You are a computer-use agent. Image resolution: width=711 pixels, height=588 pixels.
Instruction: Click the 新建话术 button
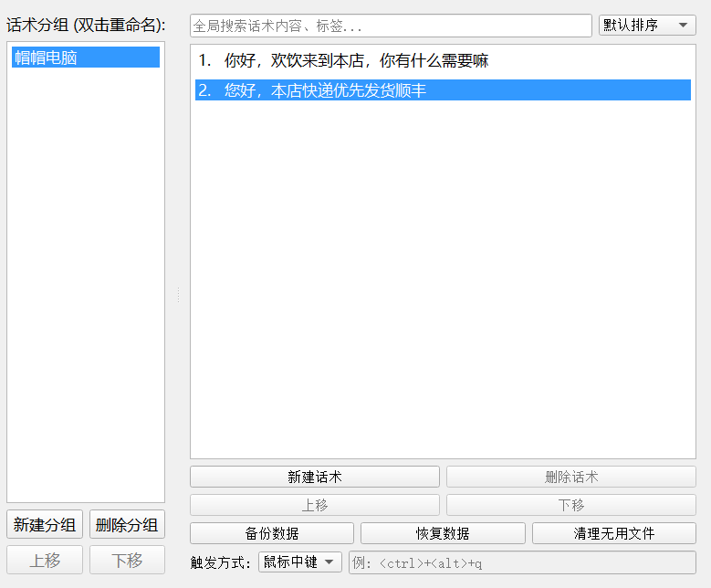tap(314, 477)
